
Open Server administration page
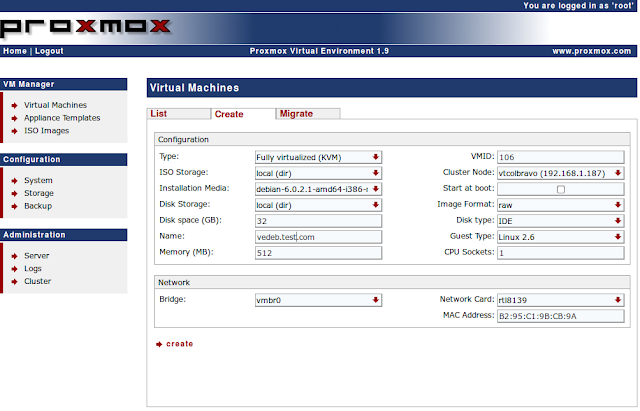coord(37,256)
